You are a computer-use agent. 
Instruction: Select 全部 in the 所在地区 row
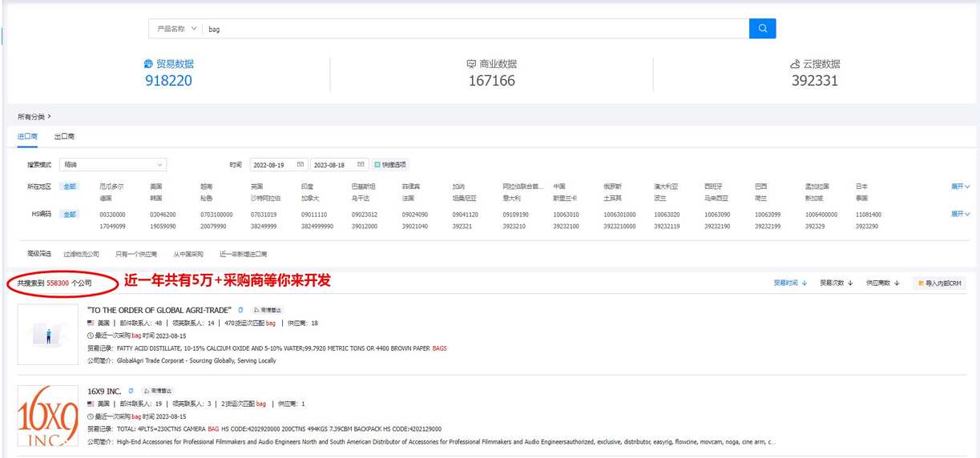pos(71,187)
